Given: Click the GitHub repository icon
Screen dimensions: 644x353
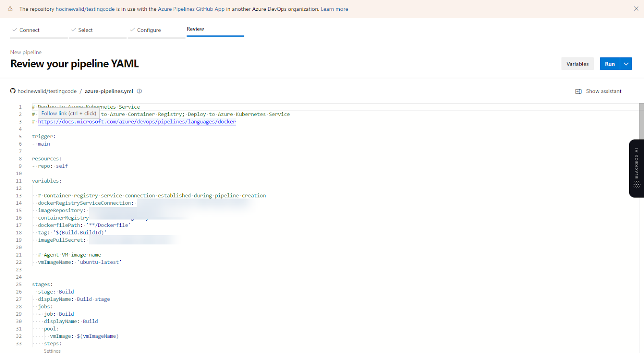Looking at the screenshot, I should pos(13,91).
